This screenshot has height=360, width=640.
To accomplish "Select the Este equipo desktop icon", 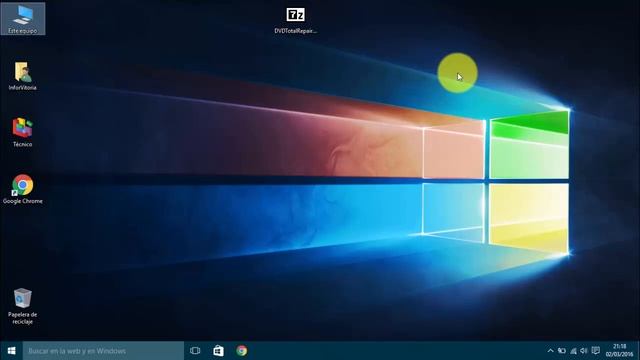I will coord(23,19).
